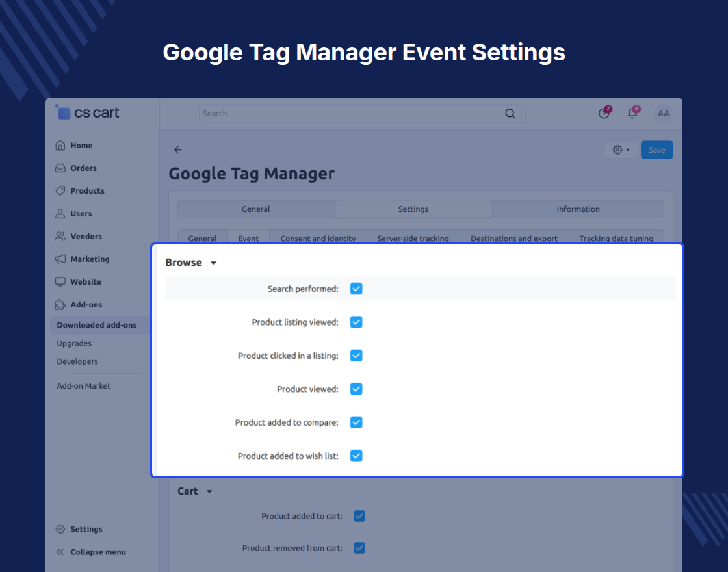Click the Marketing megaphone icon in the sidebar
The image size is (728, 572).
pyautogui.click(x=60, y=259)
